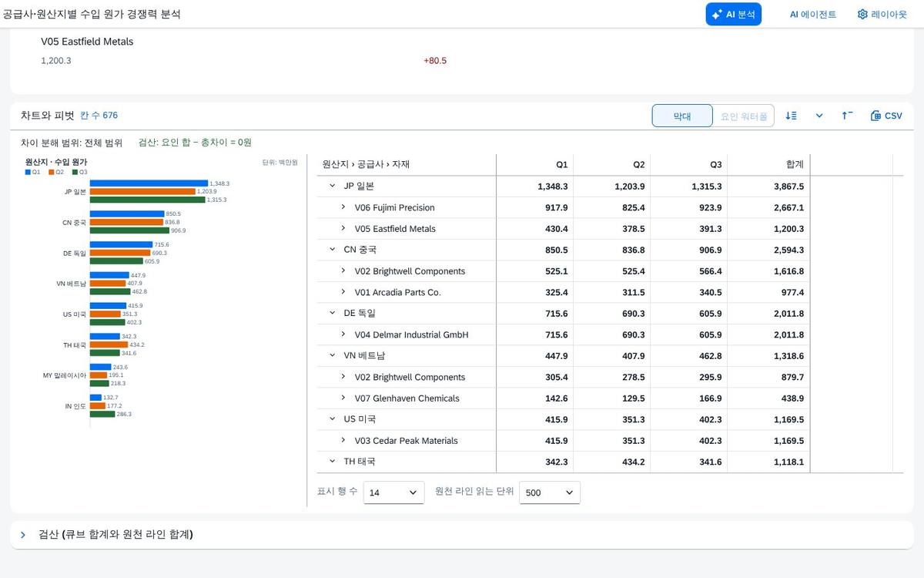This screenshot has height=578, width=924.
Task: Click the 검산: 요인 합 − 총차이 text
Action: click(195, 143)
